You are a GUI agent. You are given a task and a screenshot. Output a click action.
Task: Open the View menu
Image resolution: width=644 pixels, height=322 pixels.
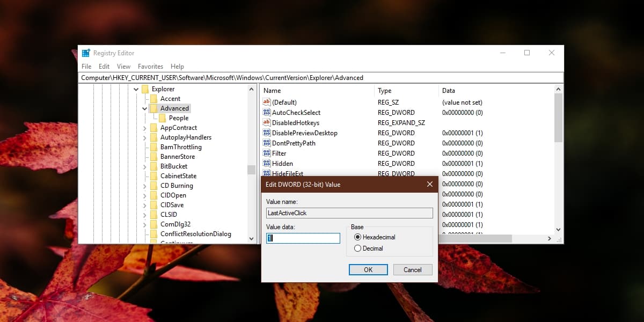click(124, 67)
